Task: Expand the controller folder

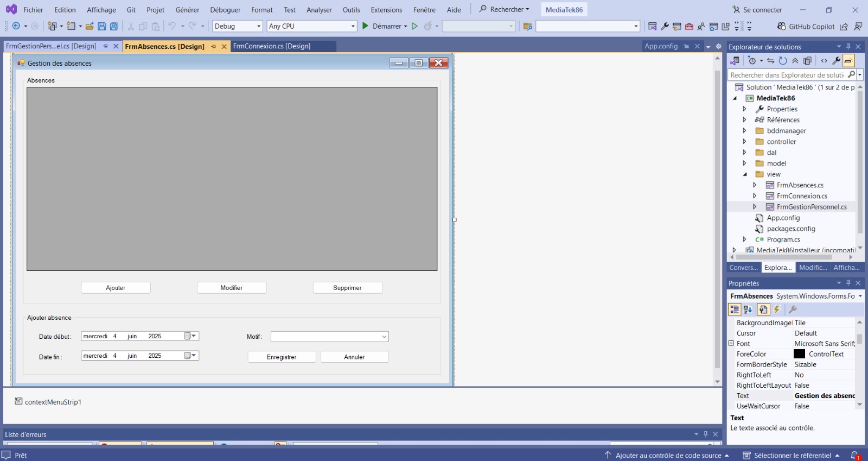Action: click(x=744, y=142)
